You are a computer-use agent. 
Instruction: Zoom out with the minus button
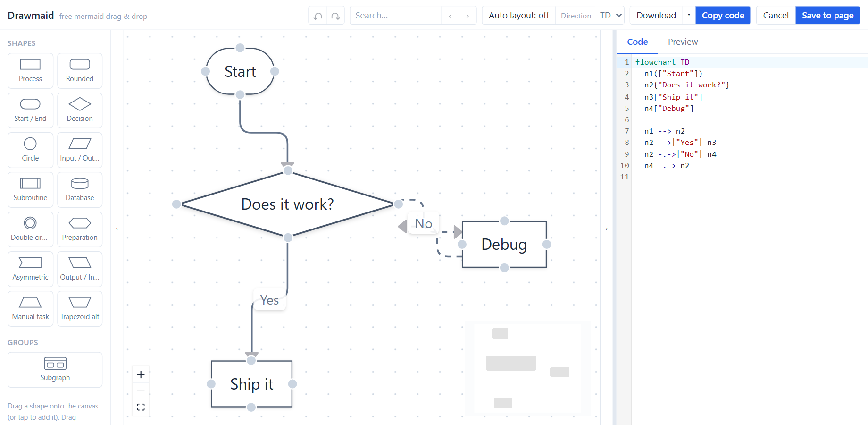coord(141,391)
